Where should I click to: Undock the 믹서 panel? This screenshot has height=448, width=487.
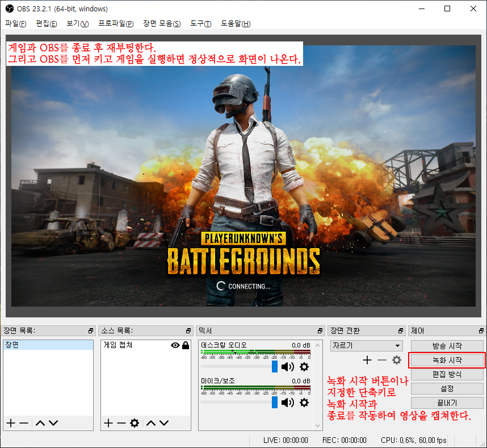(320, 331)
